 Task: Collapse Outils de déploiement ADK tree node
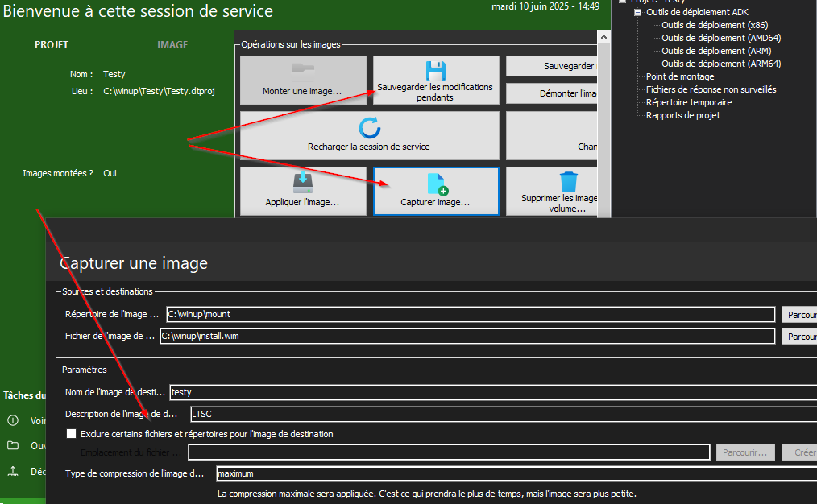point(637,12)
